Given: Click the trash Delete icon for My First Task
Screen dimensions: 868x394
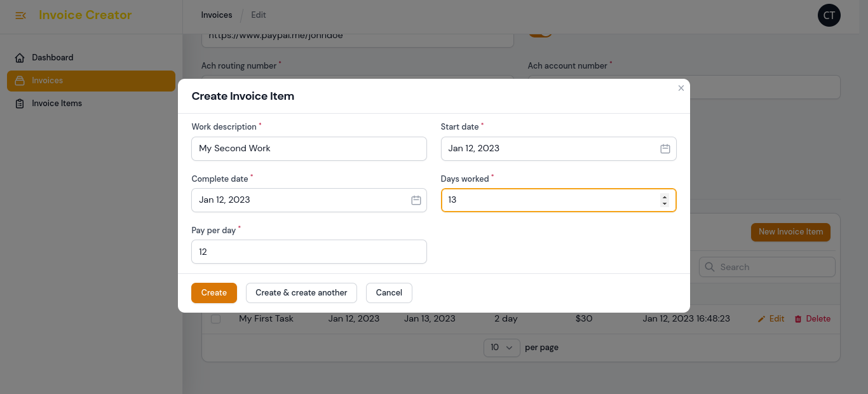Looking at the screenshot, I should pos(798,319).
